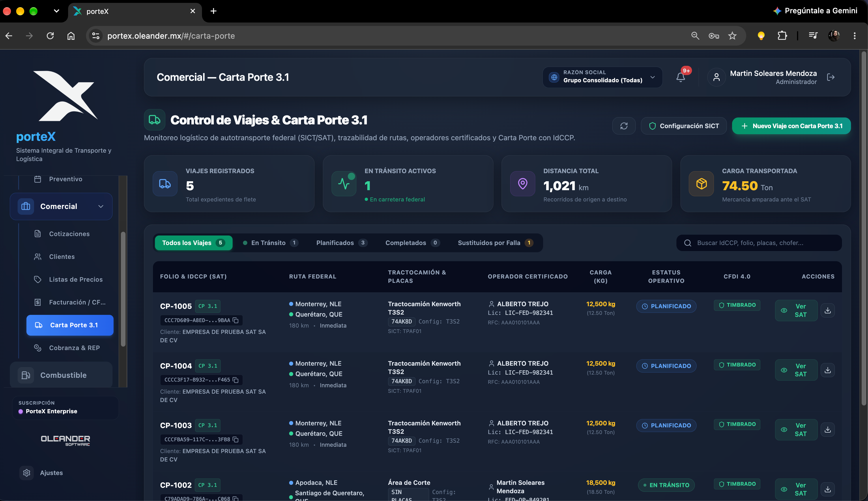Screen dimensions: 868x501
Task: Click Nuevo Viaje con Carta Porte 3.1
Action: point(791,126)
